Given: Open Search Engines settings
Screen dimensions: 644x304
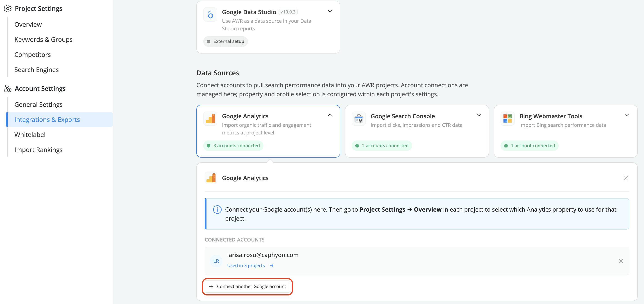Looking at the screenshot, I should [36, 70].
